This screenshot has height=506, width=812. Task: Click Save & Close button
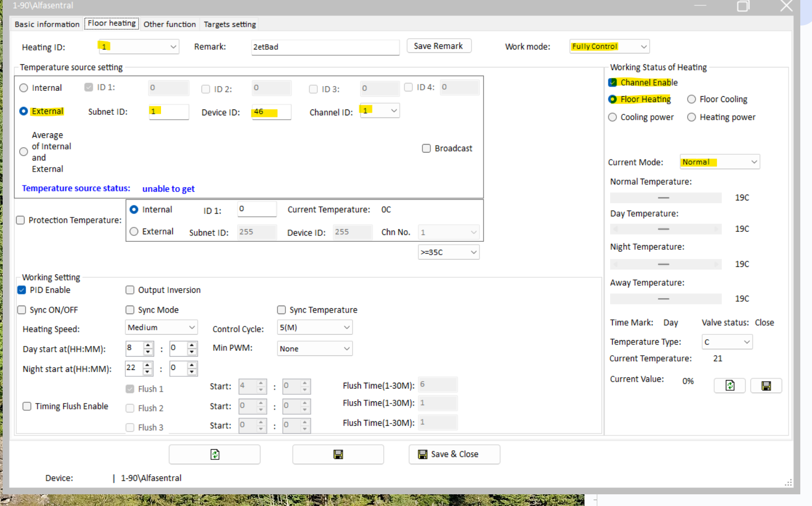tap(454, 454)
